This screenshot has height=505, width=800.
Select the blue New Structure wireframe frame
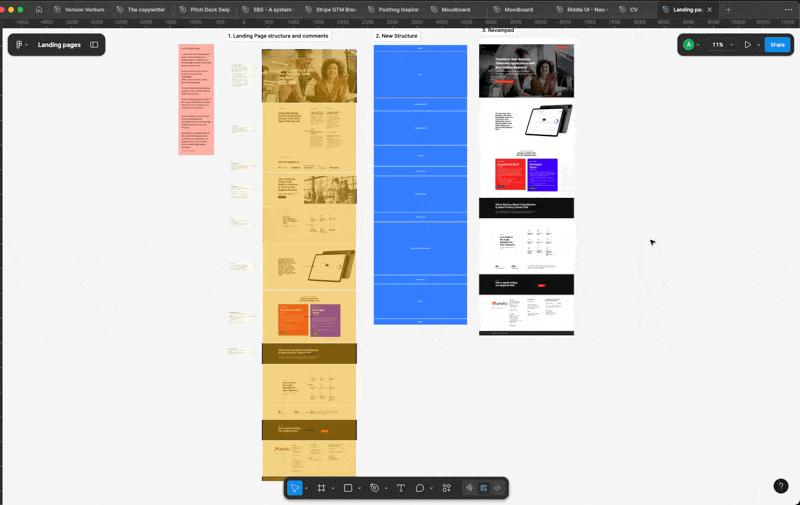tap(420, 185)
